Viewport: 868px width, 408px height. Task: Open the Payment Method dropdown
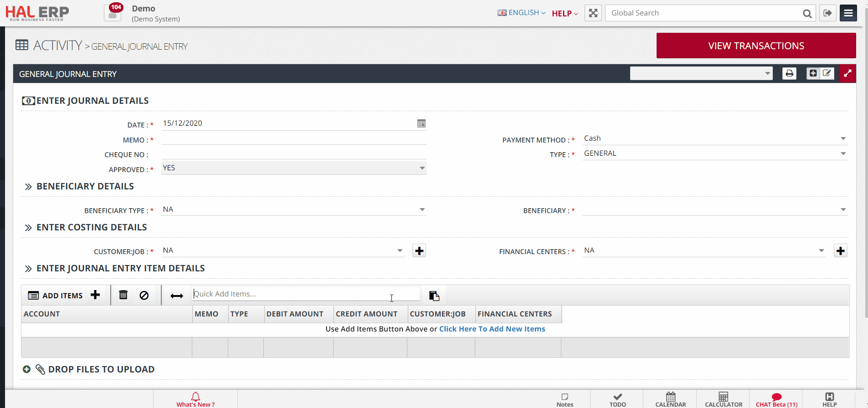714,138
